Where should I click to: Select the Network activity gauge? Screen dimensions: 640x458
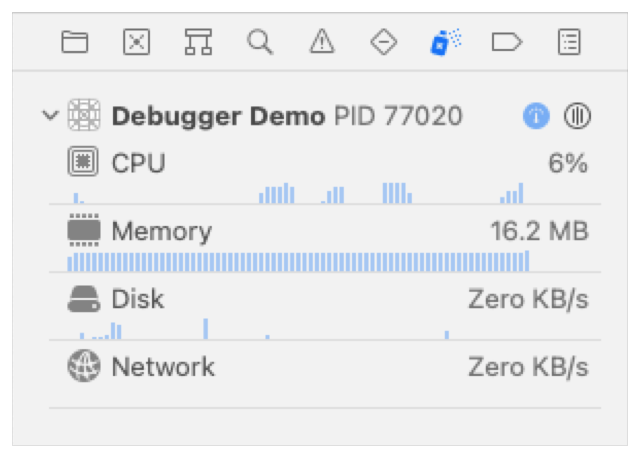click(162, 367)
